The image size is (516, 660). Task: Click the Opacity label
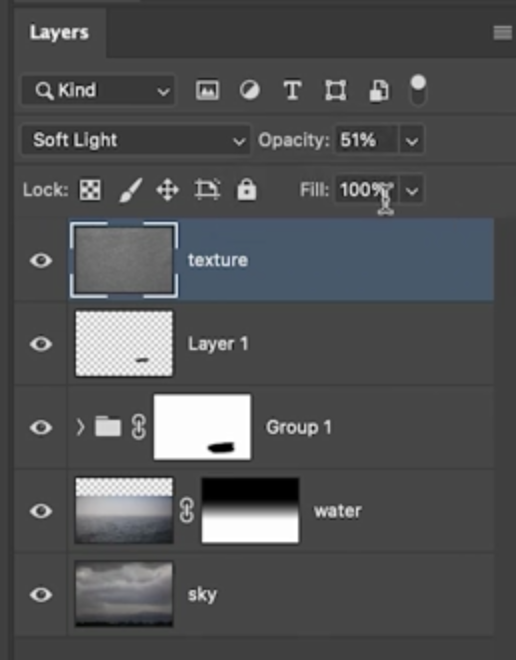[294, 140]
